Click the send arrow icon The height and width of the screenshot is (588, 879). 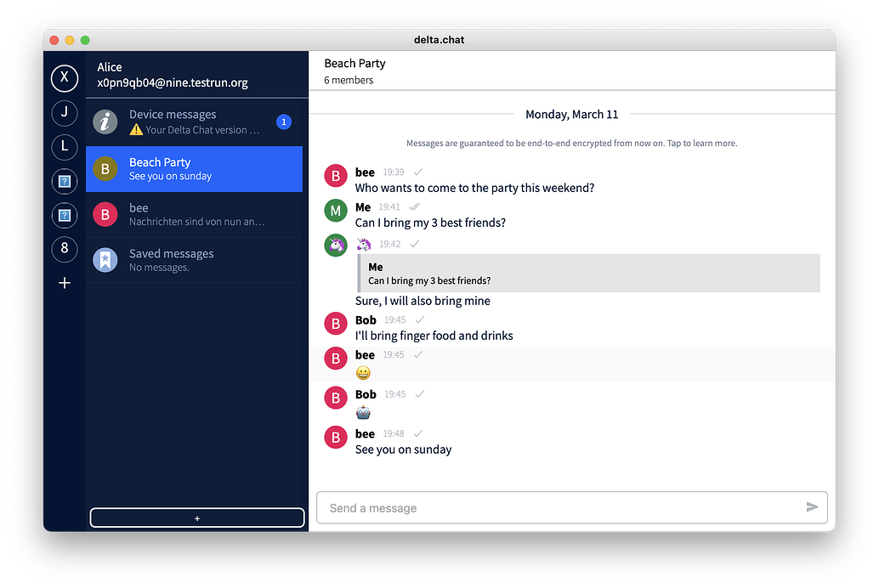tap(812, 506)
